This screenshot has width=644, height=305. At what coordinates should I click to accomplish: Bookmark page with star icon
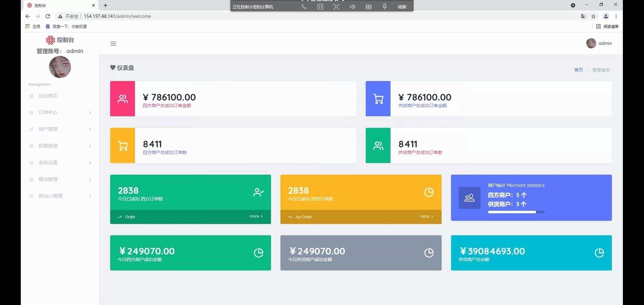(593, 16)
